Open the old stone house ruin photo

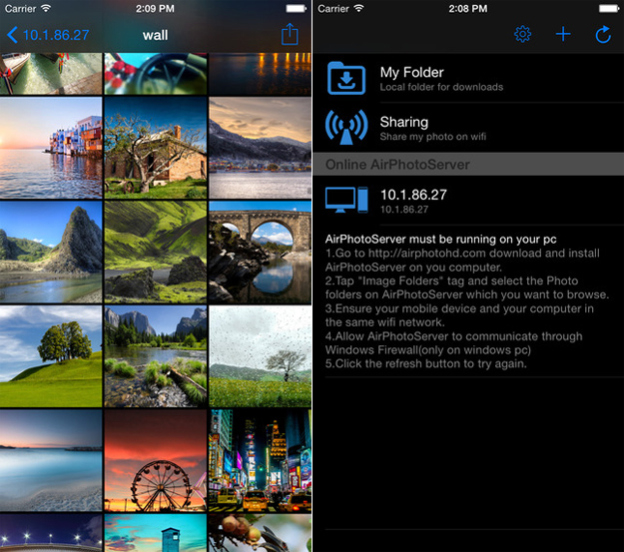pos(155,147)
